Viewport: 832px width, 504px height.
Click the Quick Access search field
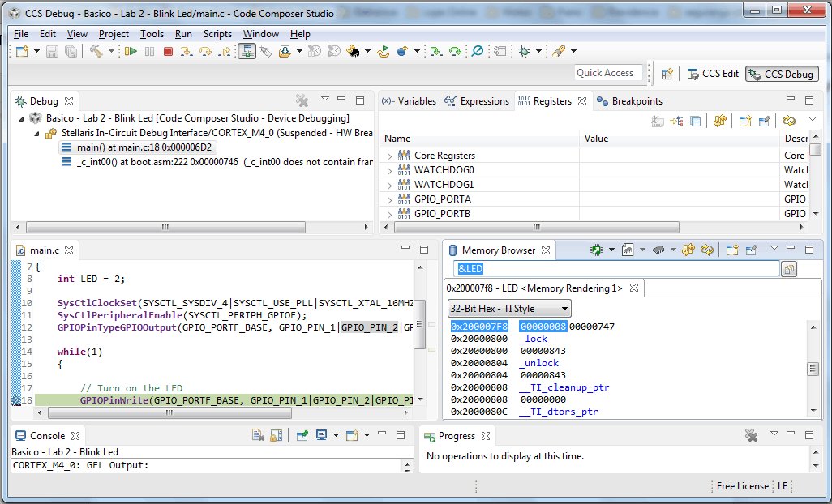(608, 73)
